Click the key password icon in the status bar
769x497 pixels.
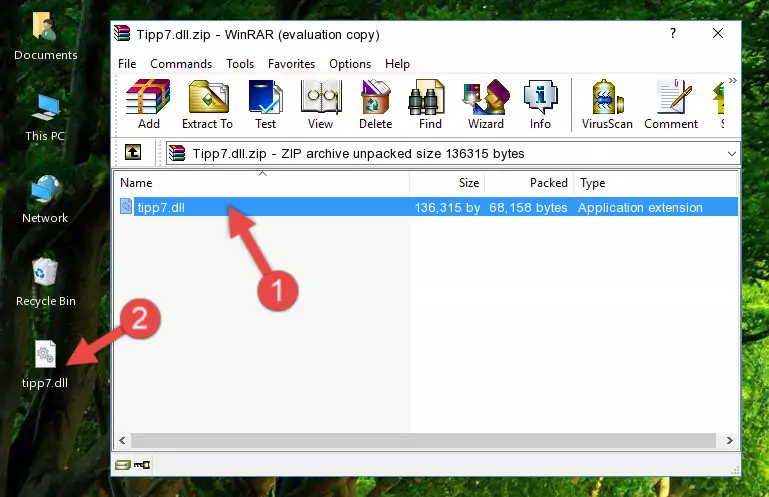pos(142,465)
